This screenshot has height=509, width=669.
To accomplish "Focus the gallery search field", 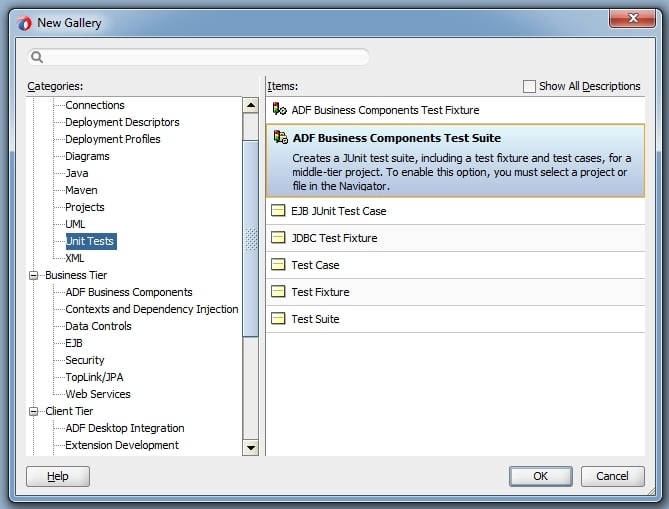I will tap(198, 57).
